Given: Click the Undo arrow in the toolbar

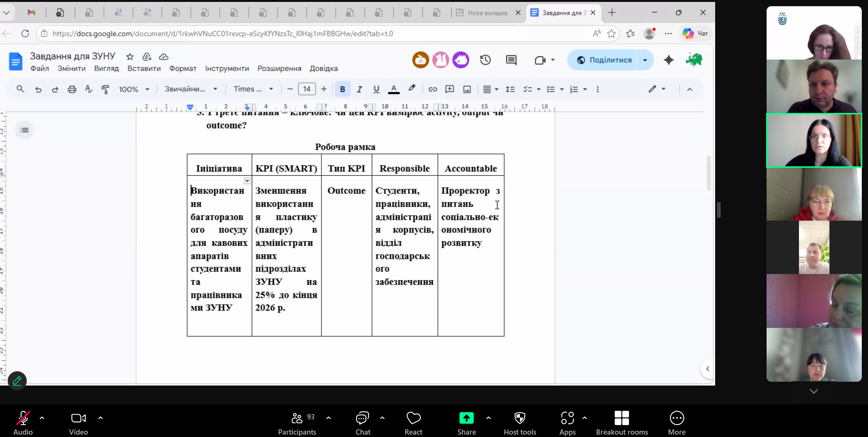Looking at the screenshot, I should (38, 90).
